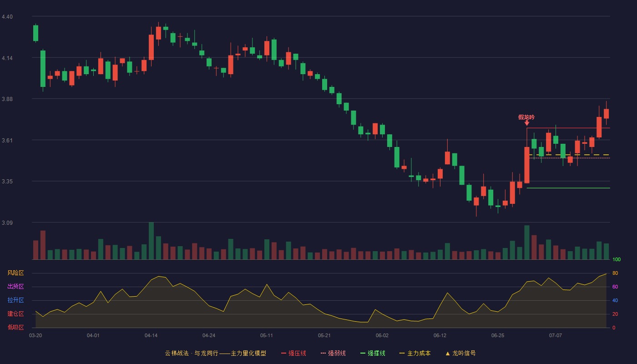Toggle the 强撑线 legend entry
637x364 pixels.
pyautogui.click(x=373, y=353)
